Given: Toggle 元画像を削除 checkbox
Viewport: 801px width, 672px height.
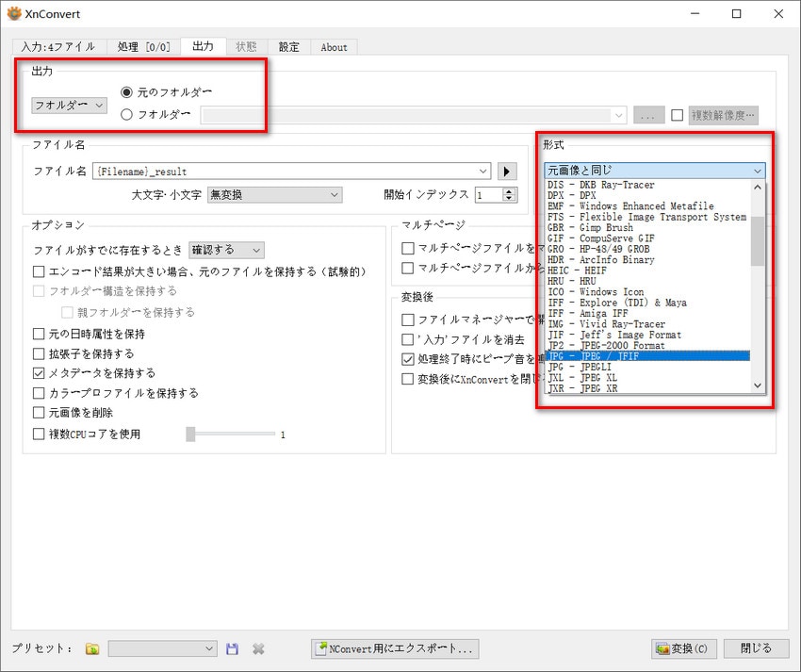Looking at the screenshot, I should point(39,413).
